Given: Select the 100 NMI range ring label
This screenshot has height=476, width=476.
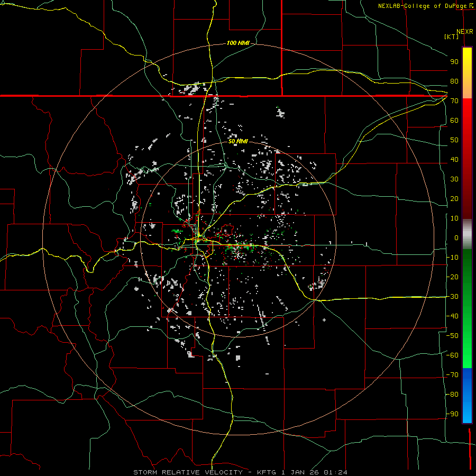Looking at the screenshot, I should 238,43.
